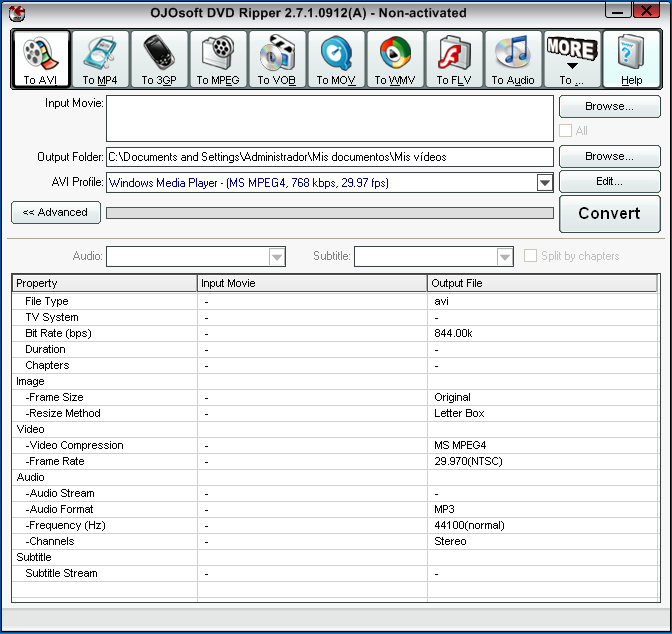Click the Input Movie column header
Viewport: 672px width, 634px height.
(312, 283)
